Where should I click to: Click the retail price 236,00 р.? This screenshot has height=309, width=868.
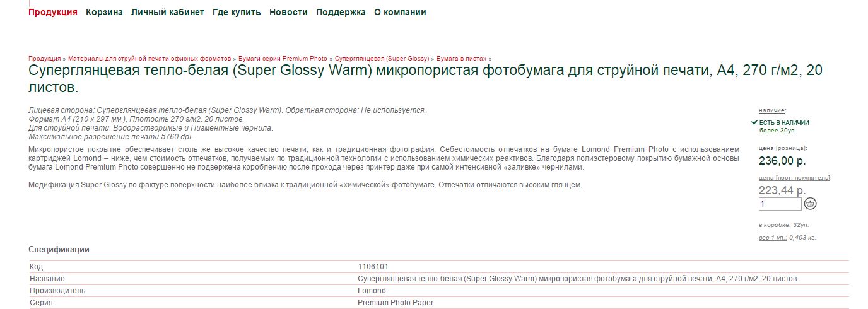pyautogui.click(x=782, y=161)
